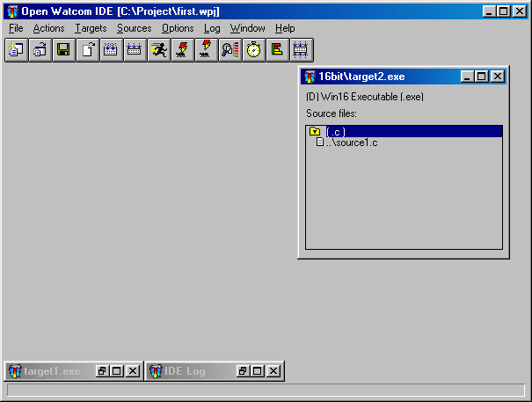Select the ..\source1.c file in the list
The width and height of the screenshot is (532, 402).
353,143
